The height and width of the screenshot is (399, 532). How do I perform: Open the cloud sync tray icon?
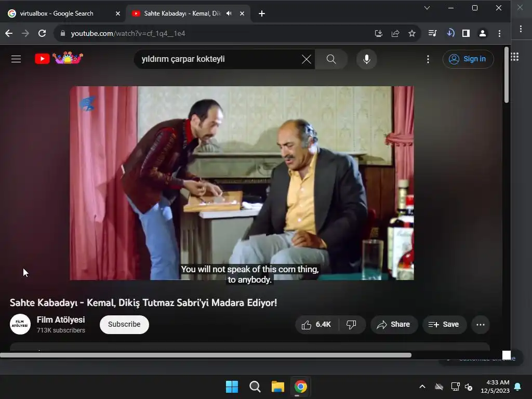coord(439,387)
